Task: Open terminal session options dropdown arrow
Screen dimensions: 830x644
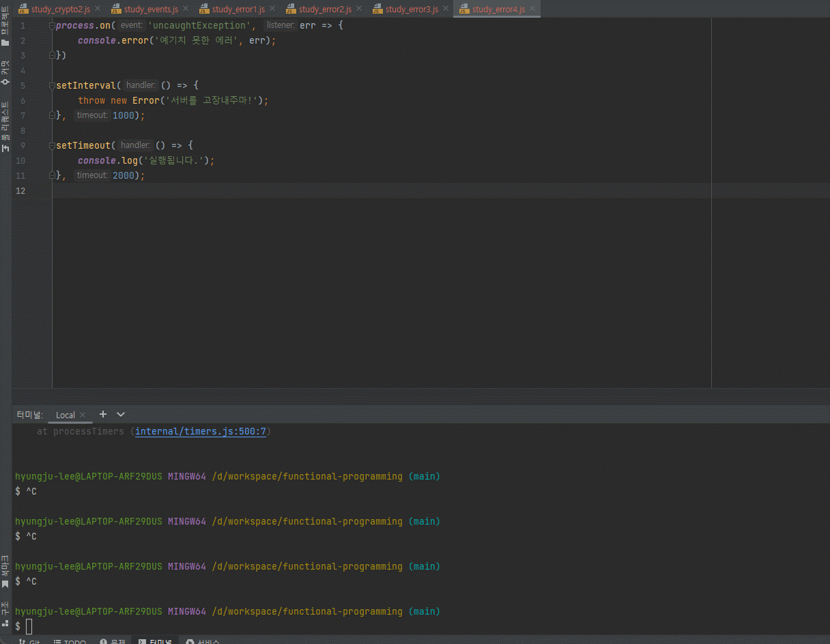Action: (x=121, y=414)
